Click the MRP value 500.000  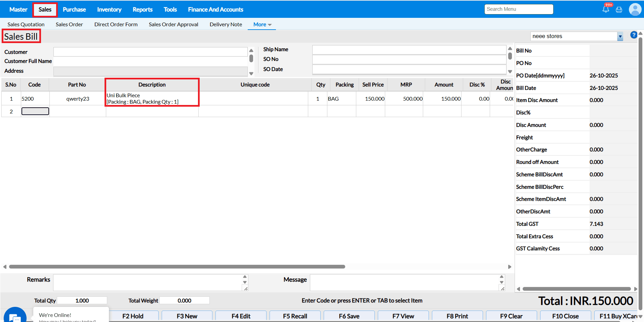click(413, 99)
